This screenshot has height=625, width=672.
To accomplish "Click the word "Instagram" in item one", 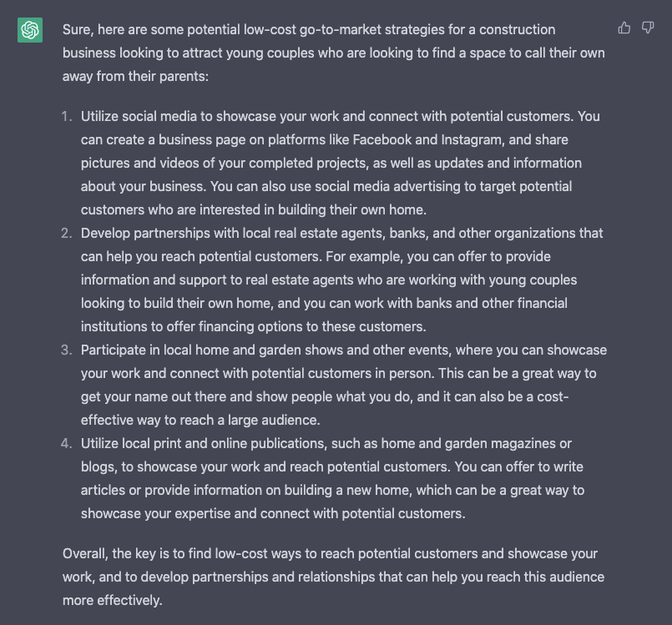I will coord(472,139).
